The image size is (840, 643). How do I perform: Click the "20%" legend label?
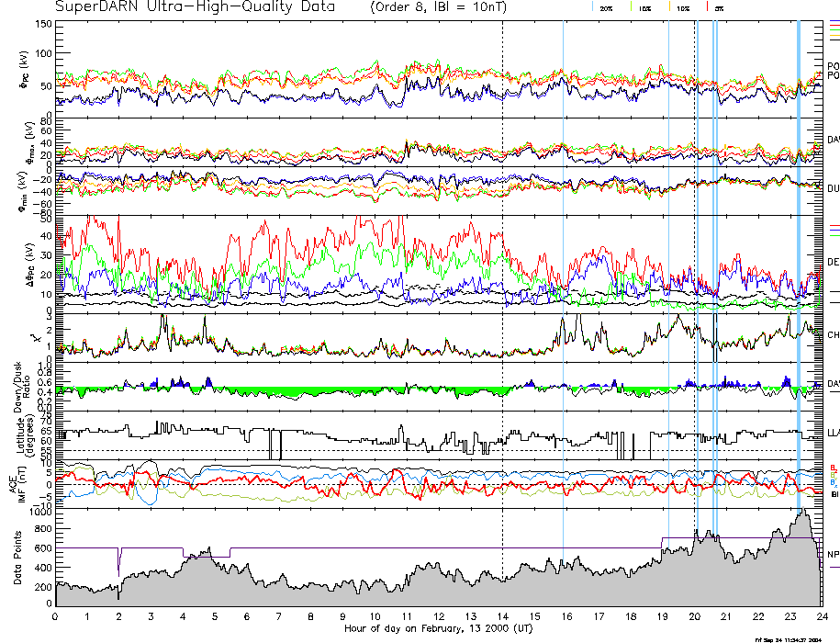[x=607, y=9]
